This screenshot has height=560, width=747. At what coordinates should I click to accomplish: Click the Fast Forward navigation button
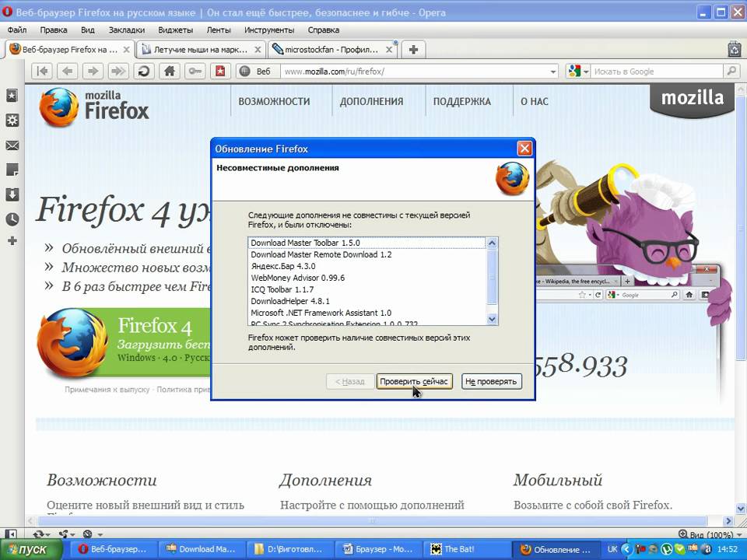(118, 72)
